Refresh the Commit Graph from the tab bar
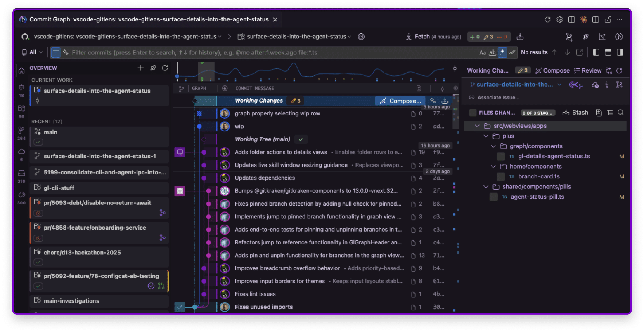Screen dimensions: 644x331 (547, 20)
